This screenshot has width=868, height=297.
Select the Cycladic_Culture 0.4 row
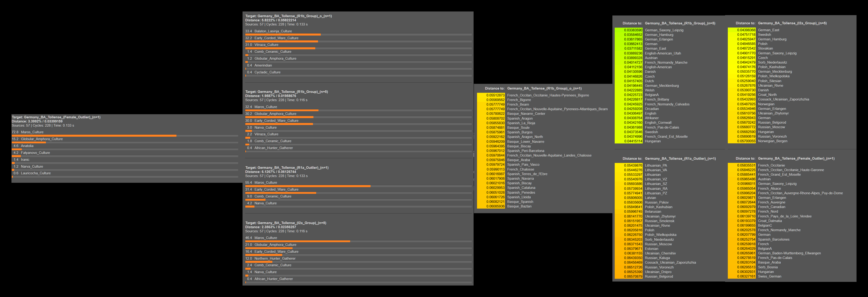click(267, 72)
